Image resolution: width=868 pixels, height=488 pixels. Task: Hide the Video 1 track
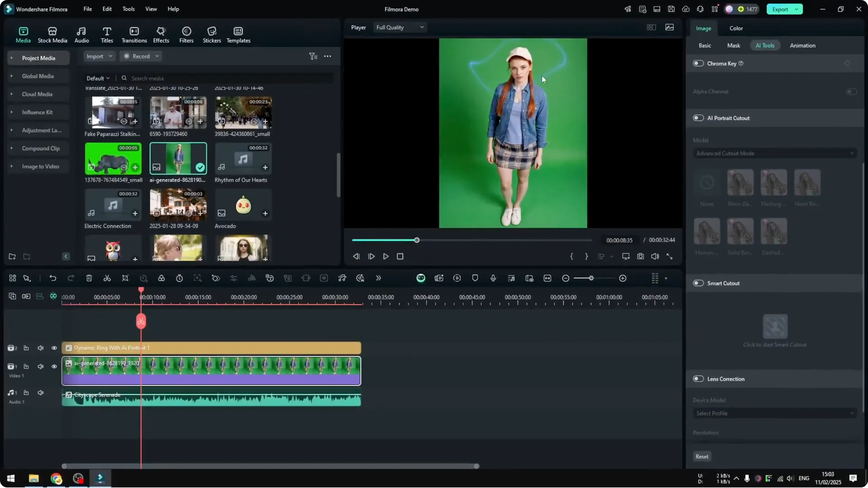[x=54, y=366]
